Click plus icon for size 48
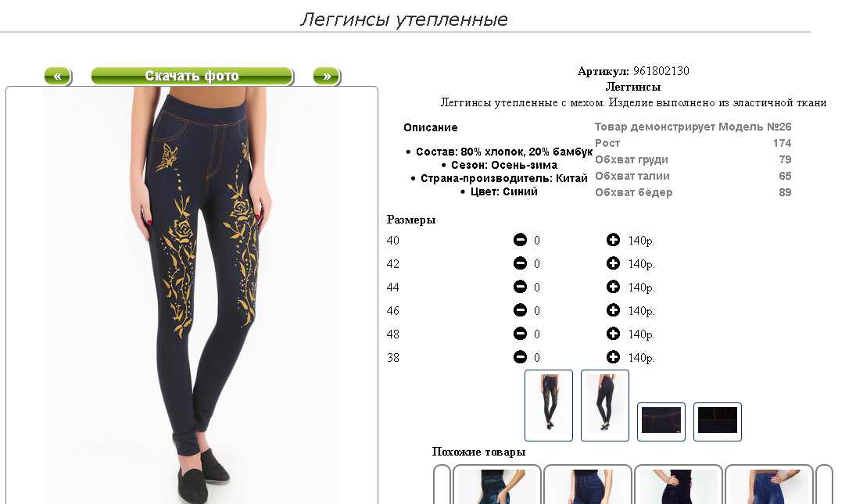The height and width of the screenshot is (504, 856). pos(613,334)
